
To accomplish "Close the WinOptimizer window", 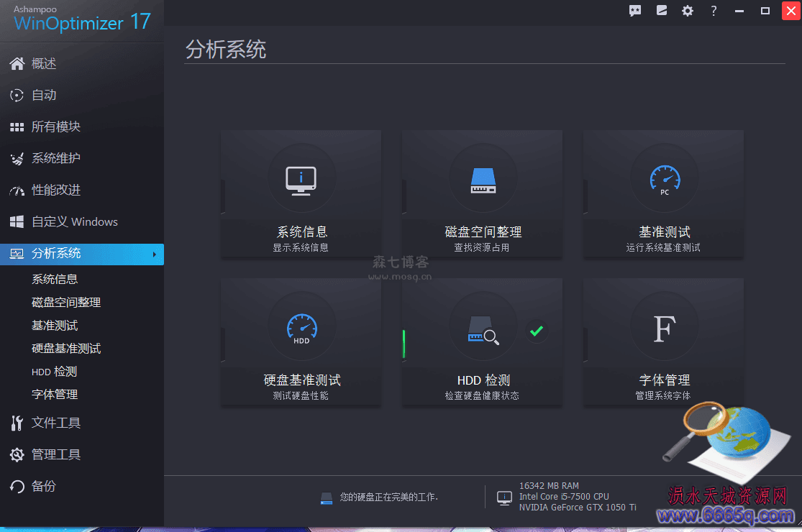I will (791, 11).
